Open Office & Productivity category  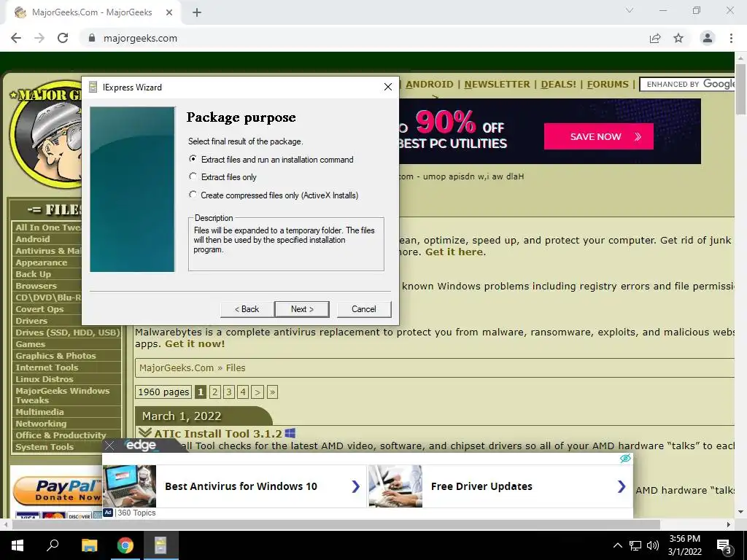pyautogui.click(x=61, y=435)
